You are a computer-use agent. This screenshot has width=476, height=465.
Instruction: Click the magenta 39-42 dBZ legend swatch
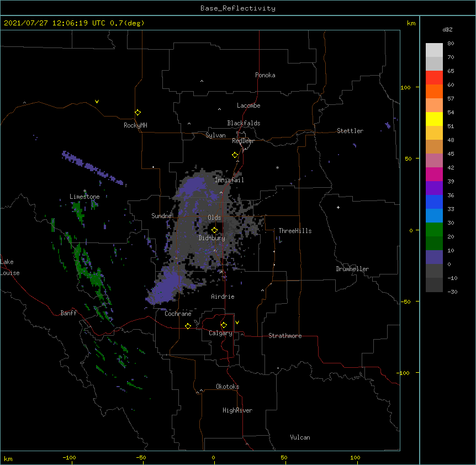[434, 174]
